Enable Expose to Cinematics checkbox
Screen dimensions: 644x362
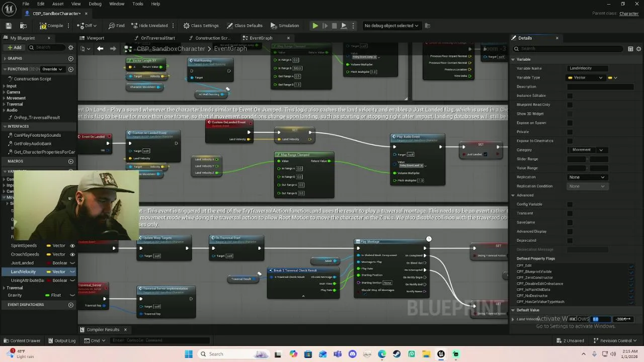[570, 141]
